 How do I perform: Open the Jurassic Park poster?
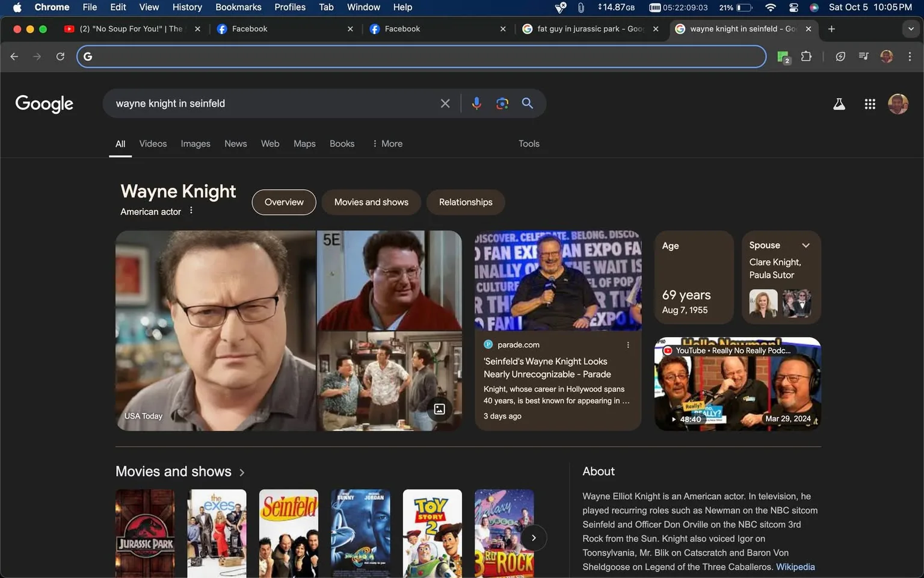click(x=145, y=534)
